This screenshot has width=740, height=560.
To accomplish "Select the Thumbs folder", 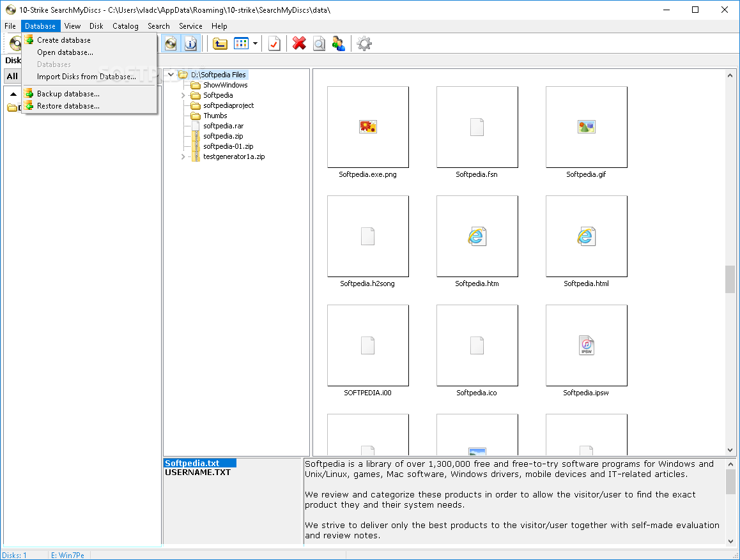I will (215, 116).
